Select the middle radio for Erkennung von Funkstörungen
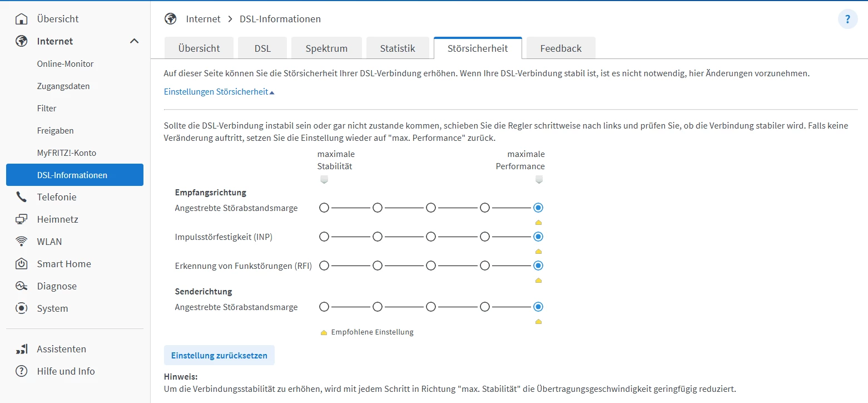Image resolution: width=868 pixels, height=403 pixels. point(431,266)
